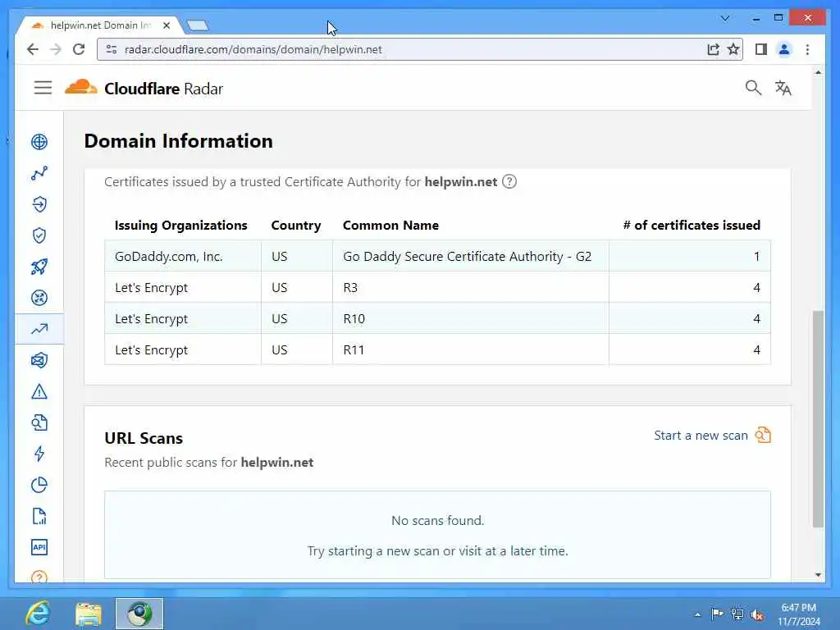Open the lightning bolt sidebar icon
The height and width of the screenshot is (630, 840).
coord(39,454)
